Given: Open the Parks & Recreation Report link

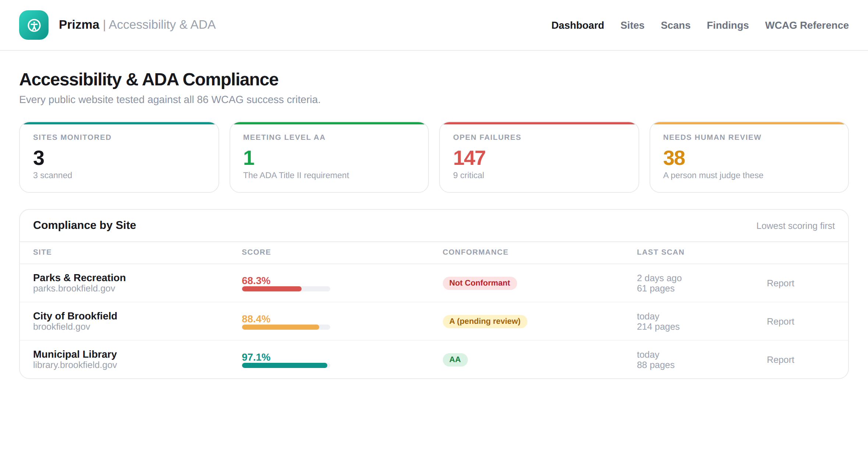Looking at the screenshot, I should (x=780, y=283).
